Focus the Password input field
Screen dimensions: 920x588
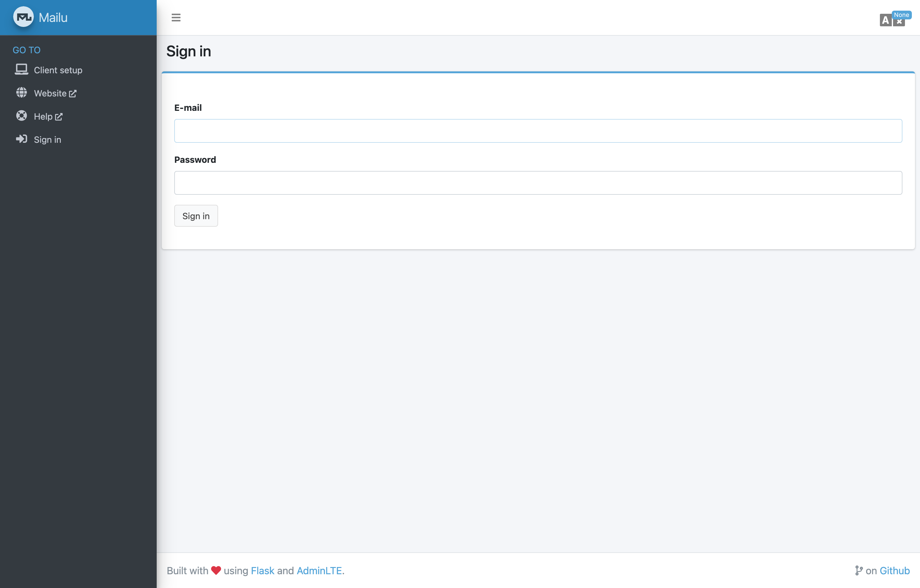coord(538,183)
